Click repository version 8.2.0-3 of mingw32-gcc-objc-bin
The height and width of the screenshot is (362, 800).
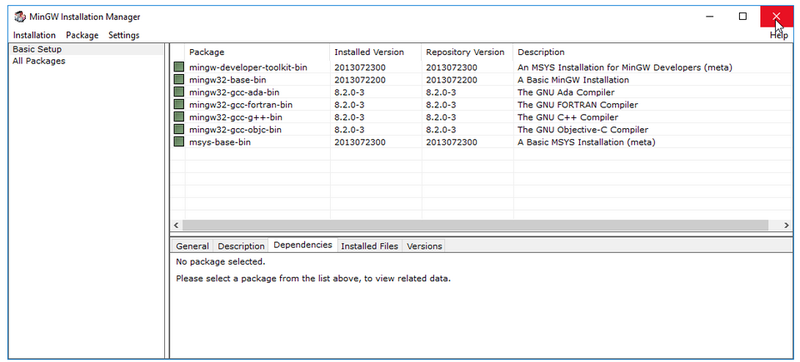pos(441,130)
